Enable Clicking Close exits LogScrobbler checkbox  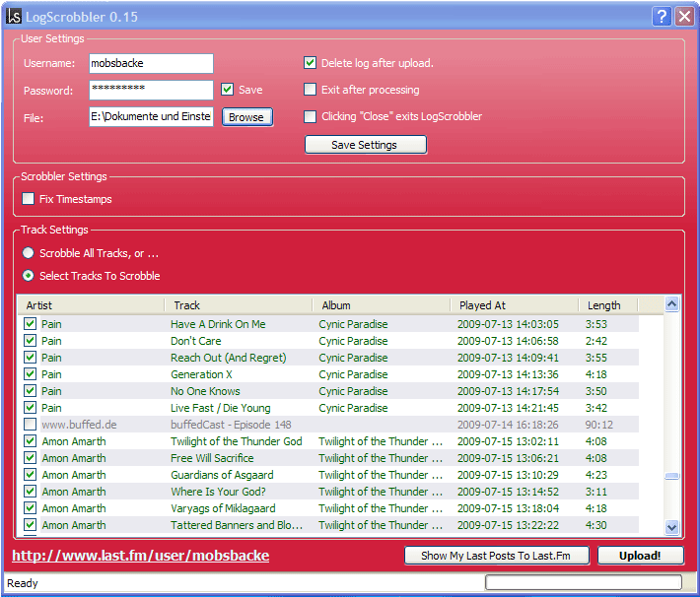click(310, 116)
